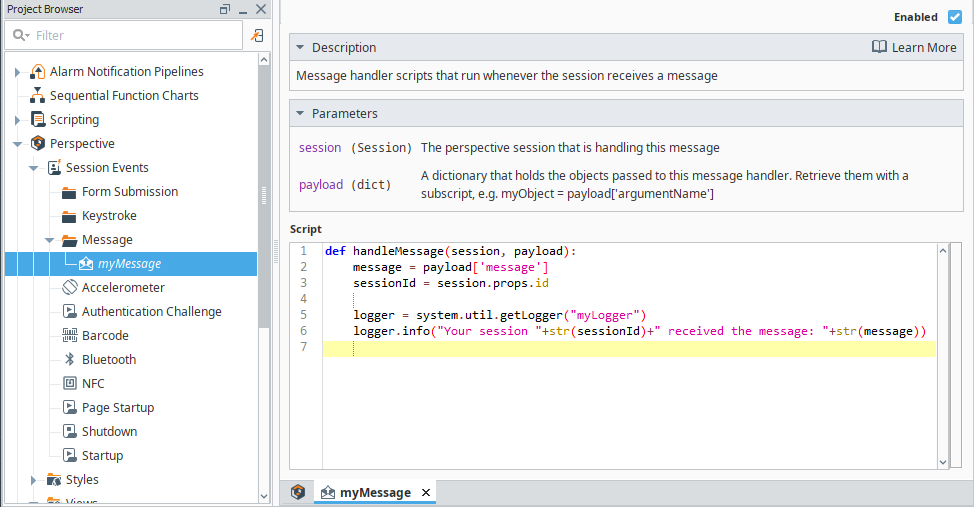
Task: Select the Page Startup tree item
Action: (118, 408)
